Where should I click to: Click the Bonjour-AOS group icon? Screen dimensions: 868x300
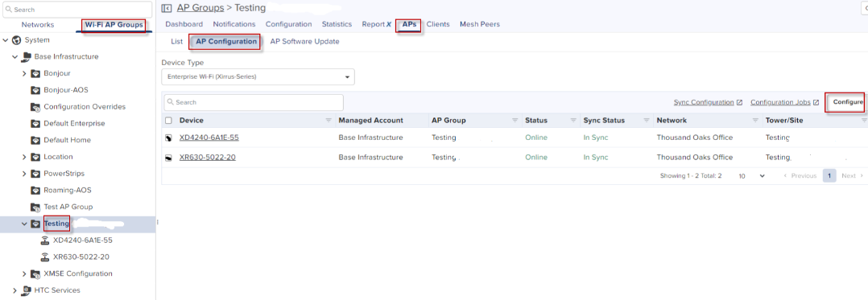click(35, 90)
